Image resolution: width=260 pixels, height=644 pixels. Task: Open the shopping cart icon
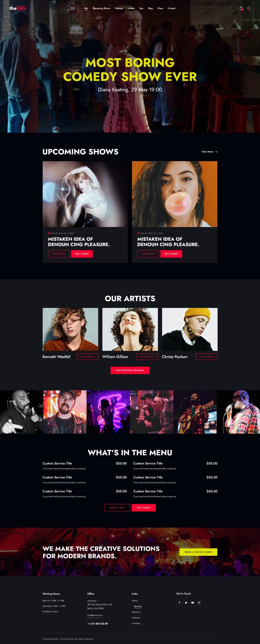(x=241, y=8)
